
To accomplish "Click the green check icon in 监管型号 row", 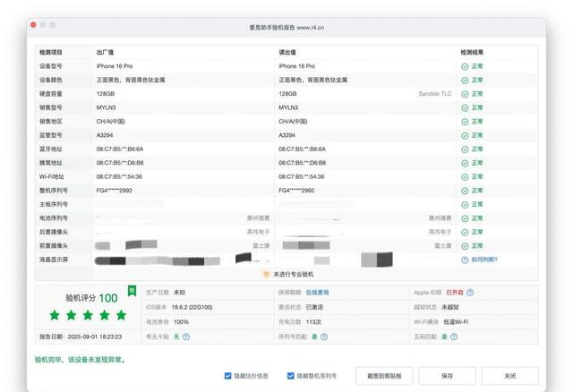I will point(465,135).
